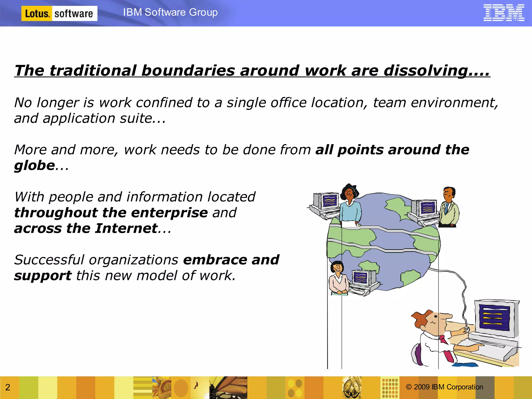532x399 pixels.
Task: Click the dotted grid footer tile
Action: [x=390, y=388]
